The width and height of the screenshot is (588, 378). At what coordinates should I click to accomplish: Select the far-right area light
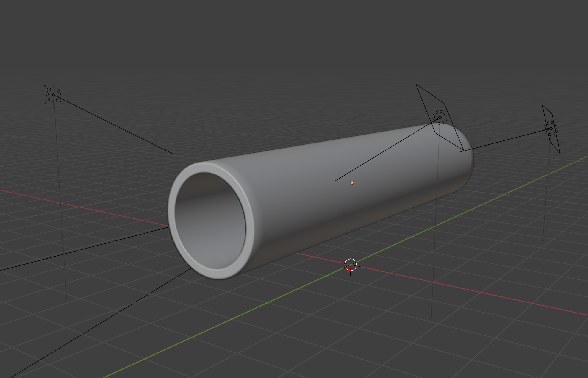[551, 129]
